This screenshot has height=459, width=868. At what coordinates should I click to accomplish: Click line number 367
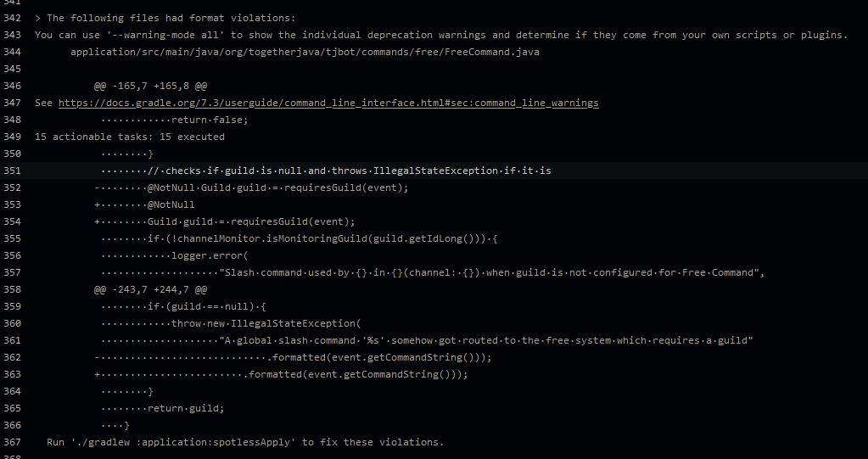pyautogui.click(x=12, y=442)
